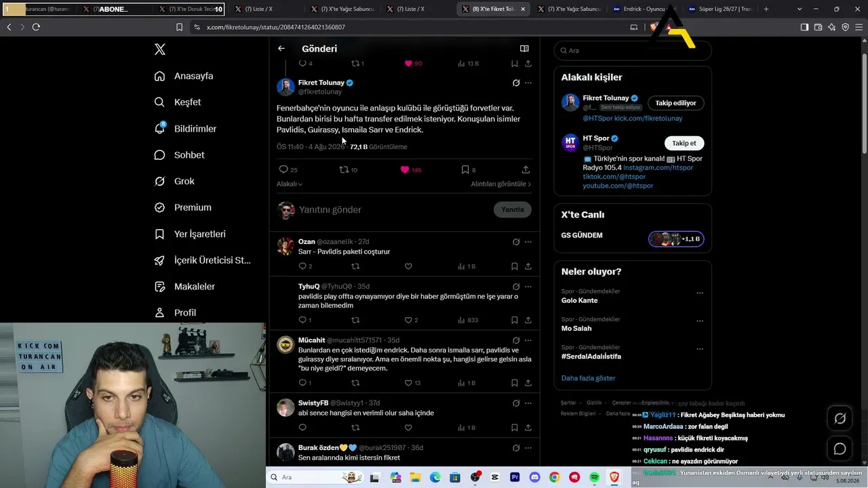Open Premiere Pro from the taskbar
Screen dimensions: 868x488
[x=515, y=477]
